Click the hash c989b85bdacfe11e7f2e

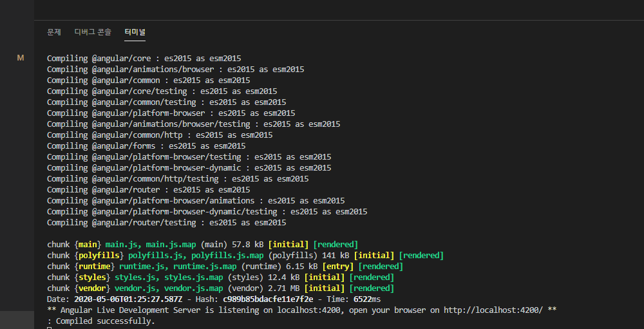pos(268,299)
